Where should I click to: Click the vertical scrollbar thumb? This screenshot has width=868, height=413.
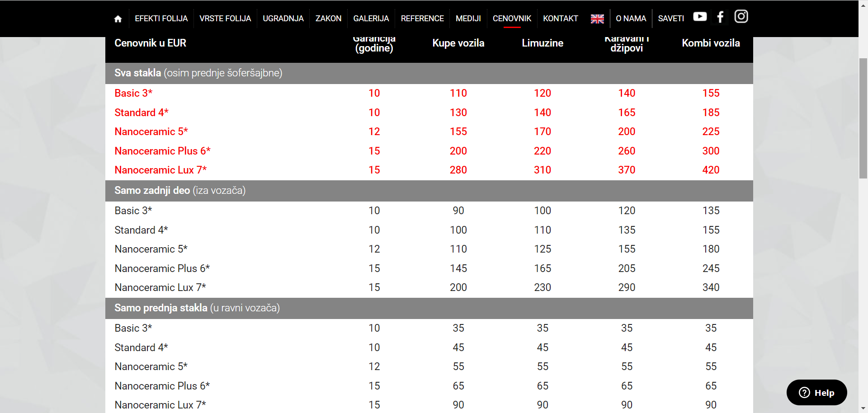pyautogui.click(x=863, y=118)
